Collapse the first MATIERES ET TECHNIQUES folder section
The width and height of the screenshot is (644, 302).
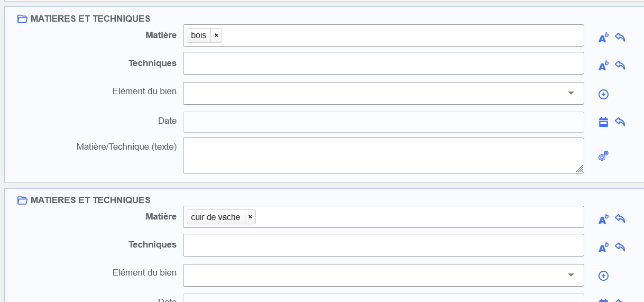pyautogui.click(x=22, y=19)
